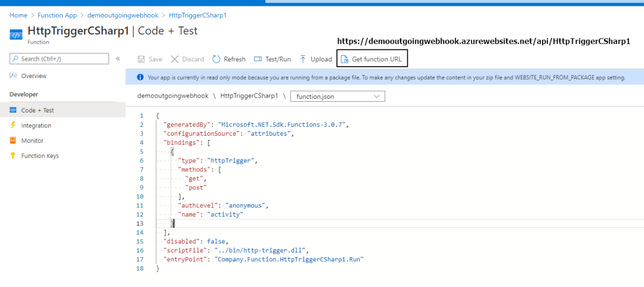Click demooutgoingwebhook in the file path

(172, 95)
